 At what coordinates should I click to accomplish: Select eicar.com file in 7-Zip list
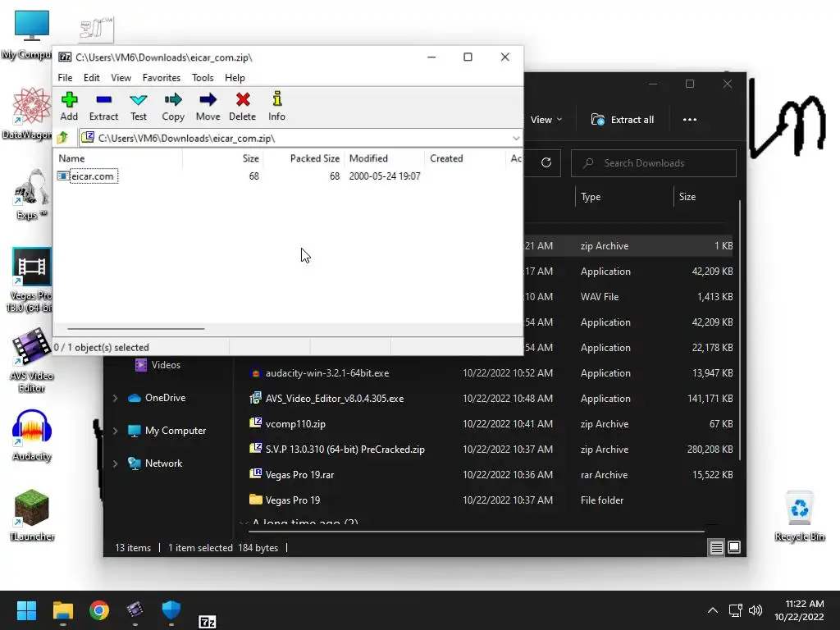point(92,176)
